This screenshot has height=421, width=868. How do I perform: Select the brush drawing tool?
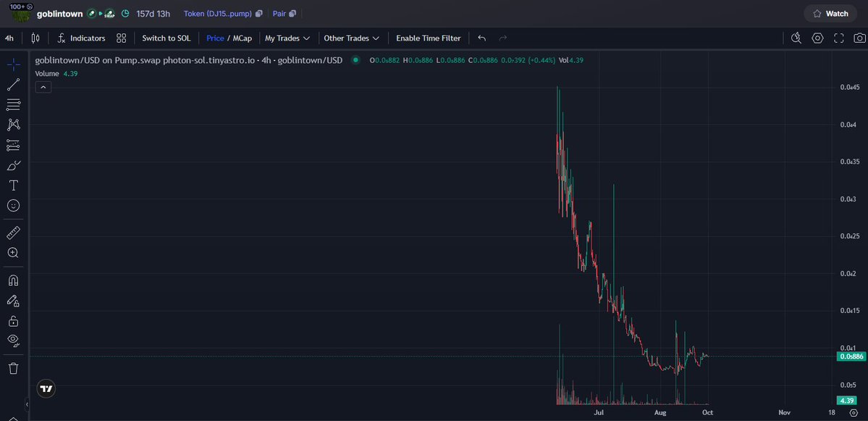14,165
